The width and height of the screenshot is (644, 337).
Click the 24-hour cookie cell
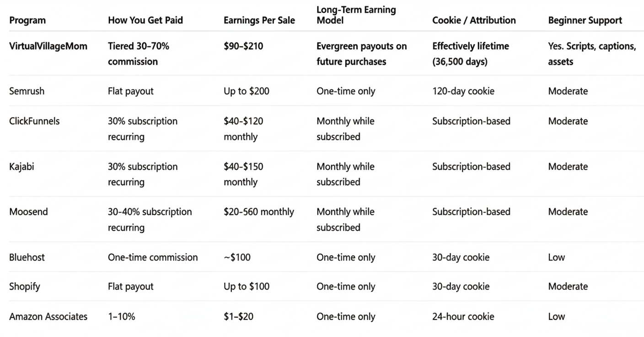463,317
